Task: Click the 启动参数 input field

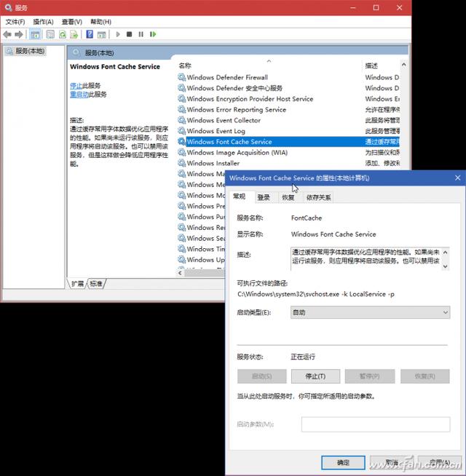Action: pos(376,424)
